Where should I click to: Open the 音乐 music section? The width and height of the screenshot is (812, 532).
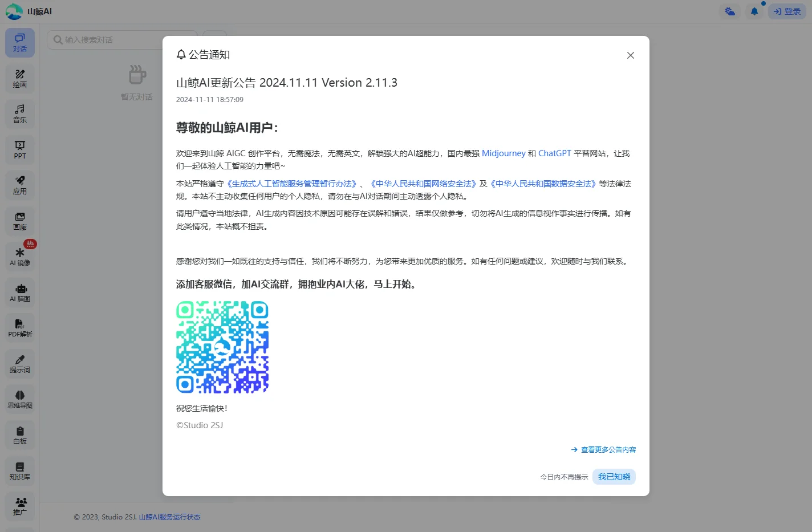(x=20, y=114)
